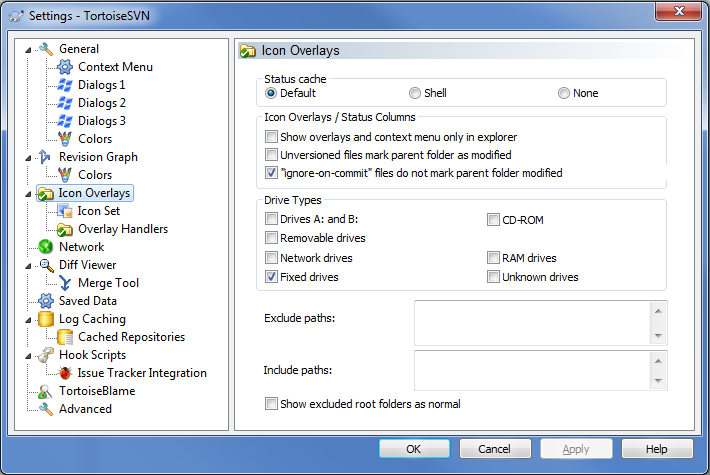This screenshot has height=475, width=710.
Task: Select the Default status cache option
Action: pos(271,93)
